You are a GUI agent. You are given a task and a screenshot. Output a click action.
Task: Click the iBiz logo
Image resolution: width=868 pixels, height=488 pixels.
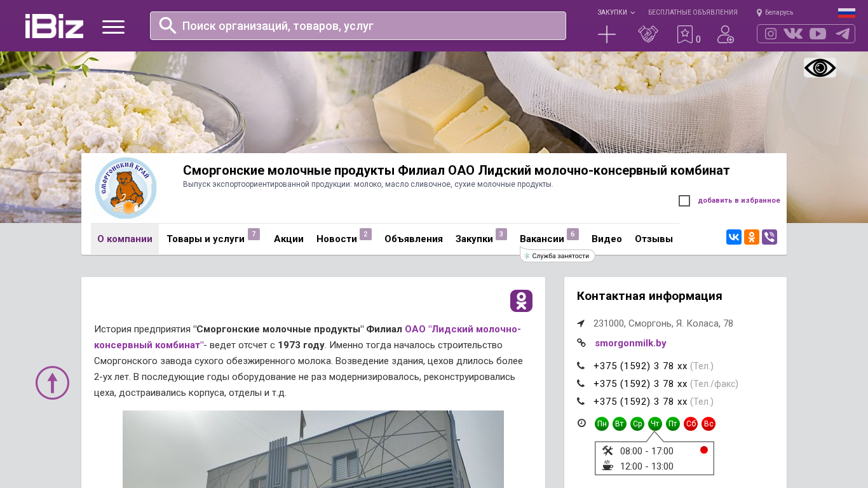click(54, 26)
